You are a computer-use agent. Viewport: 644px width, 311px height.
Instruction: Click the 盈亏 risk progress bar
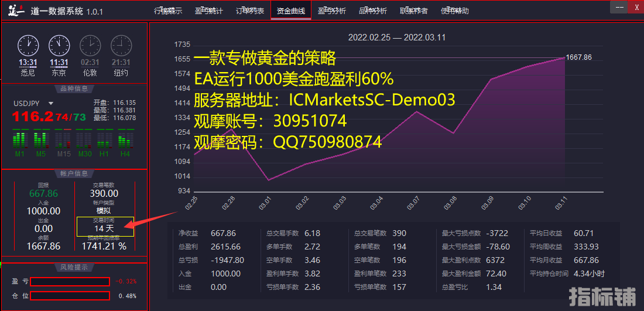tap(70, 281)
